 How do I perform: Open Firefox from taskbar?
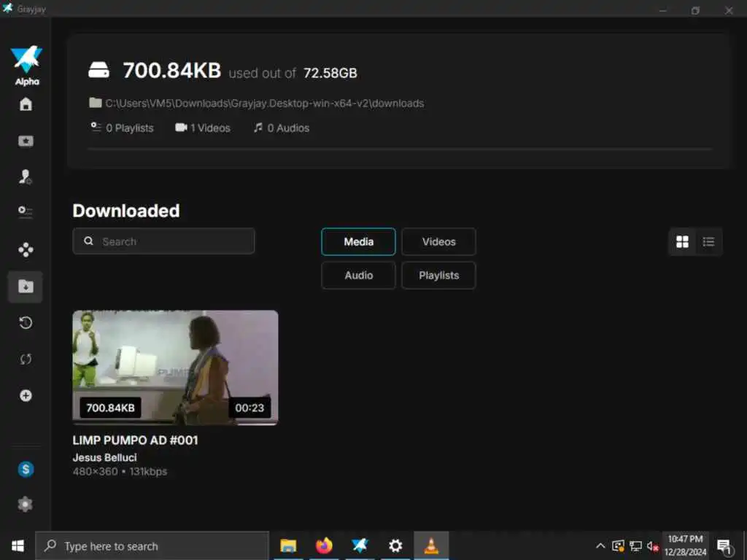coord(324,545)
